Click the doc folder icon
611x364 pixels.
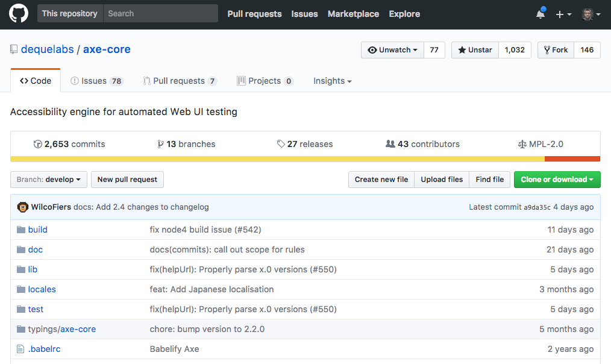[x=21, y=249]
